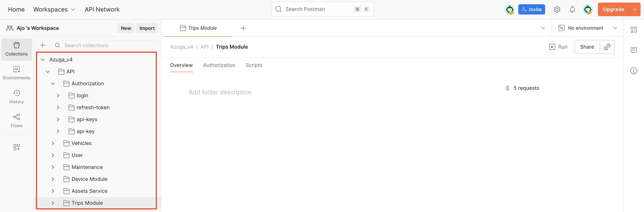Run the Trips Module folder
This screenshot has width=644, height=212.
[558, 47]
